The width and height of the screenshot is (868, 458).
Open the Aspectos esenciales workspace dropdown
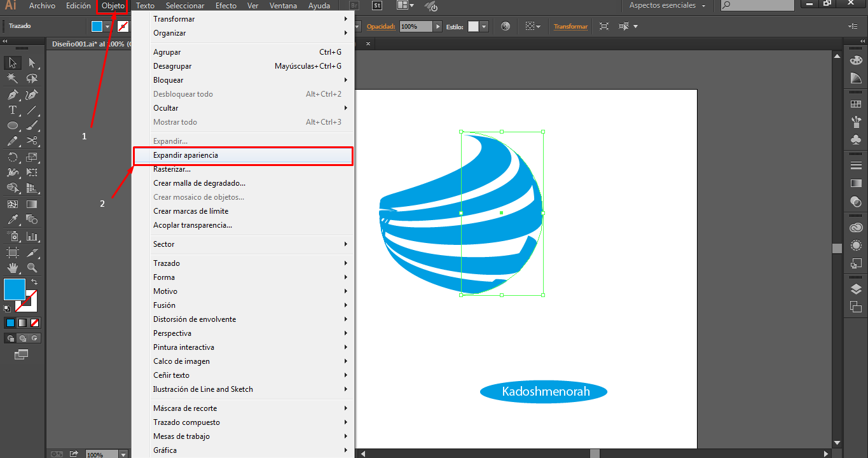668,6
